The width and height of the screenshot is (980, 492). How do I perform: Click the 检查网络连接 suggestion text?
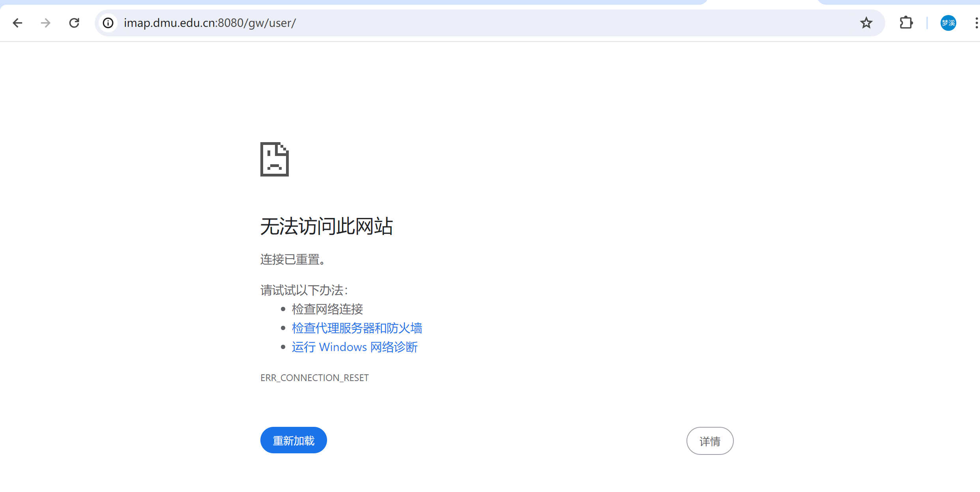coord(327,309)
